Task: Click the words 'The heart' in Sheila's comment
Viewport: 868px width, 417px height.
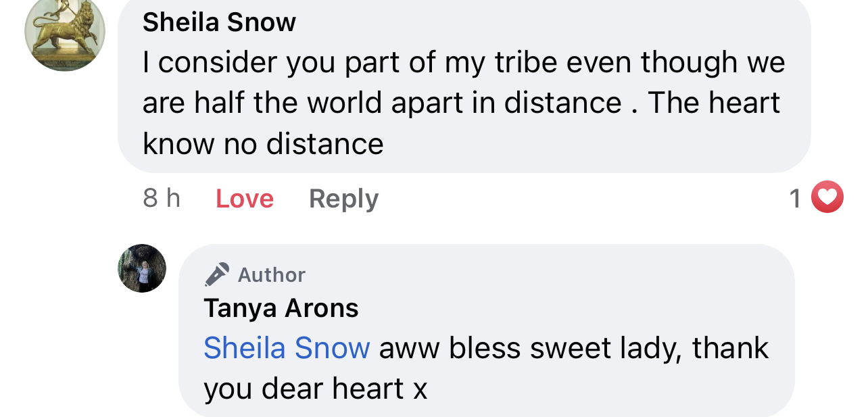Action: (715, 103)
